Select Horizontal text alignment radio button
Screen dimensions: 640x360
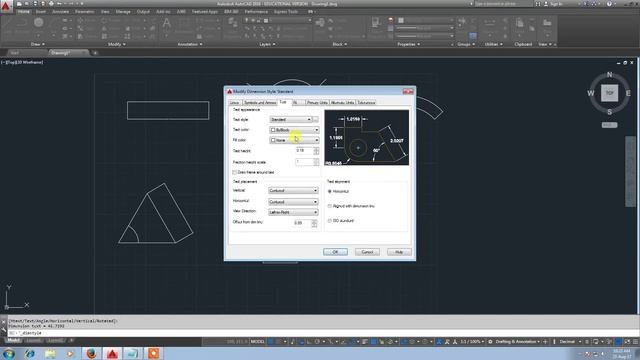(x=330, y=191)
